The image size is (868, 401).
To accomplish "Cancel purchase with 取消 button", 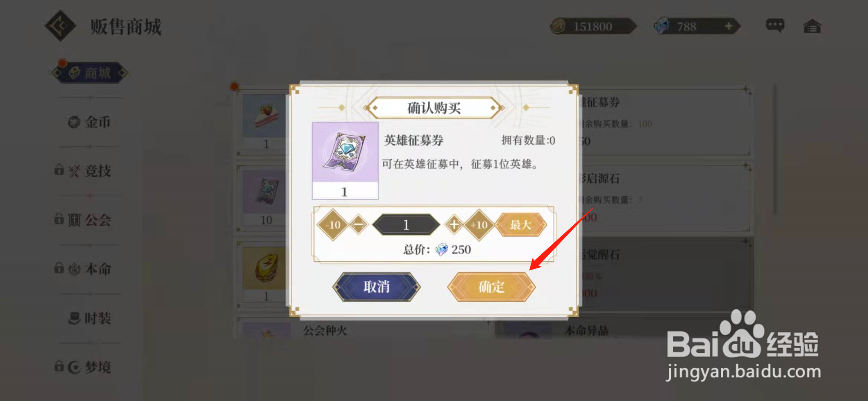I will 377,287.
